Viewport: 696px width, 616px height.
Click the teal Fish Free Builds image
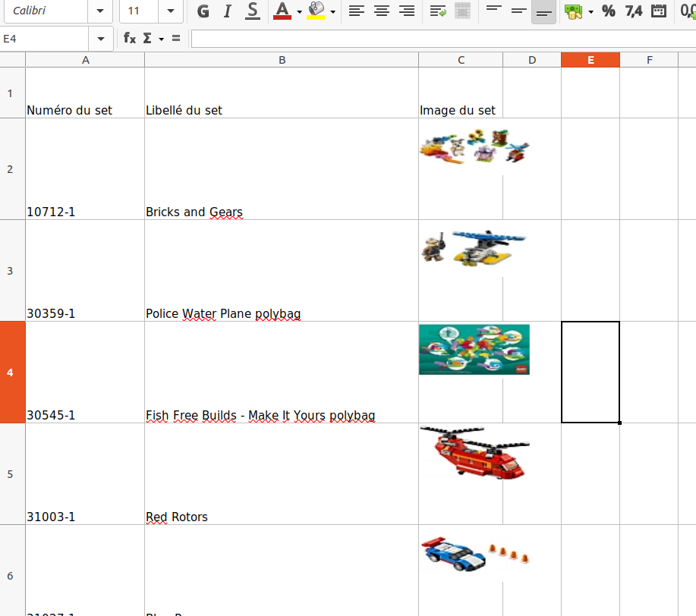474,350
